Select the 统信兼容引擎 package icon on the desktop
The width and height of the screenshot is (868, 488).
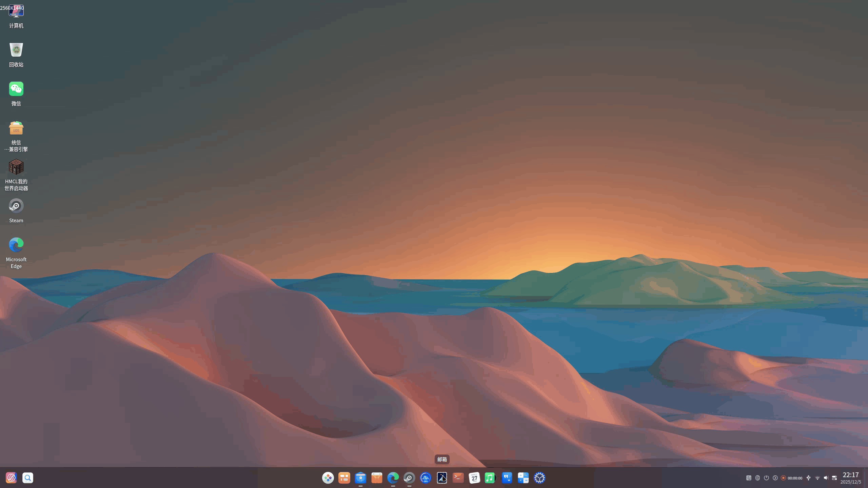16,128
